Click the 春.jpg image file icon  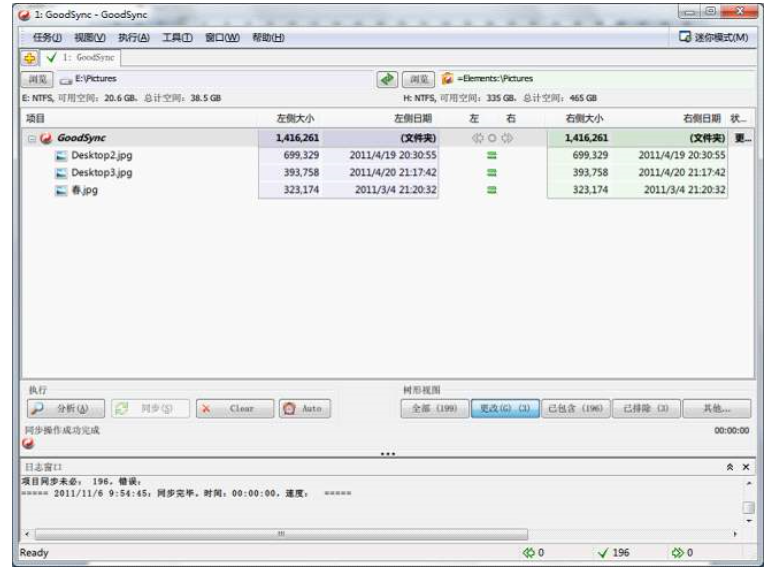(61, 190)
